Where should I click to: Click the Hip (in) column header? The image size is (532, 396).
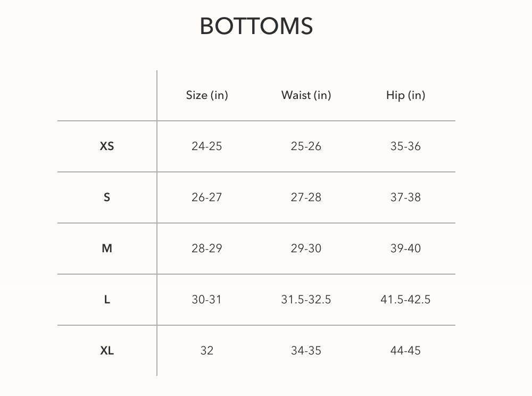pos(405,95)
